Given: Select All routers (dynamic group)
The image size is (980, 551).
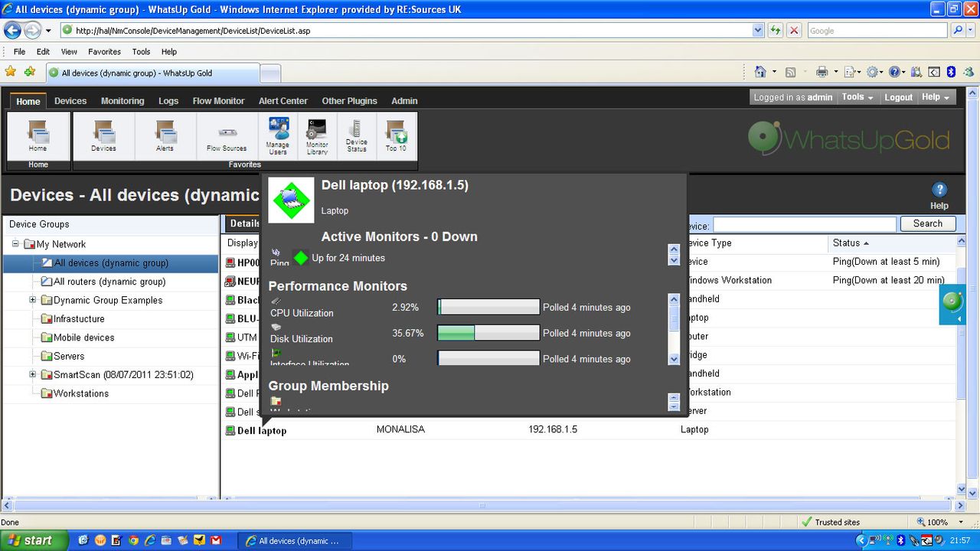Looking at the screenshot, I should tap(109, 282).
